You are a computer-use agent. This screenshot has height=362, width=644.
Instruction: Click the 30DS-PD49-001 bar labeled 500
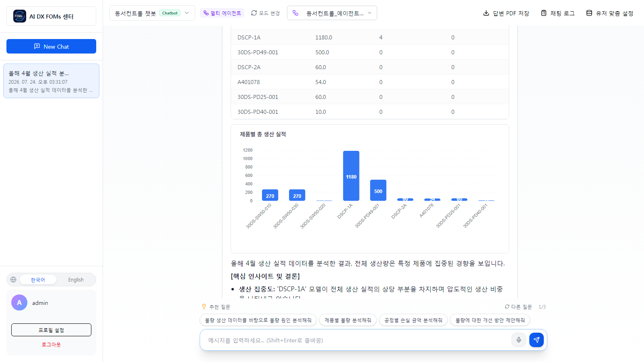pyautogui.click(x=378, y=190)
